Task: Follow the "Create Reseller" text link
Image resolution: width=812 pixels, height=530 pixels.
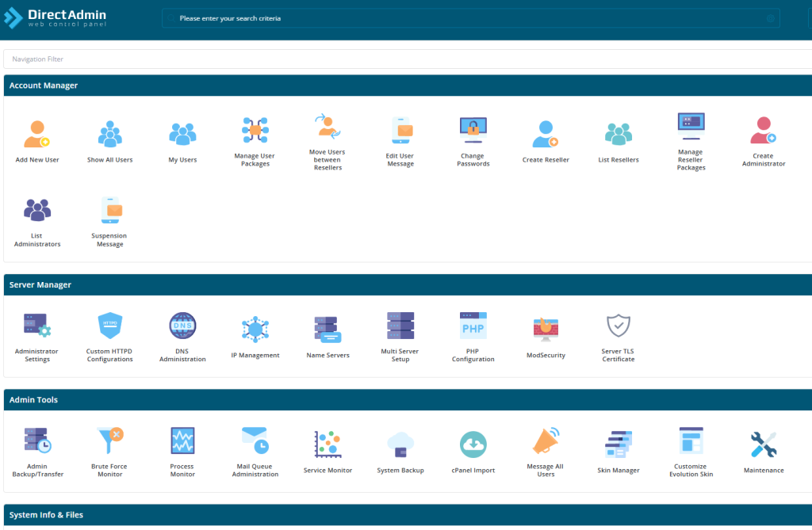Action: tap(546, 160)
